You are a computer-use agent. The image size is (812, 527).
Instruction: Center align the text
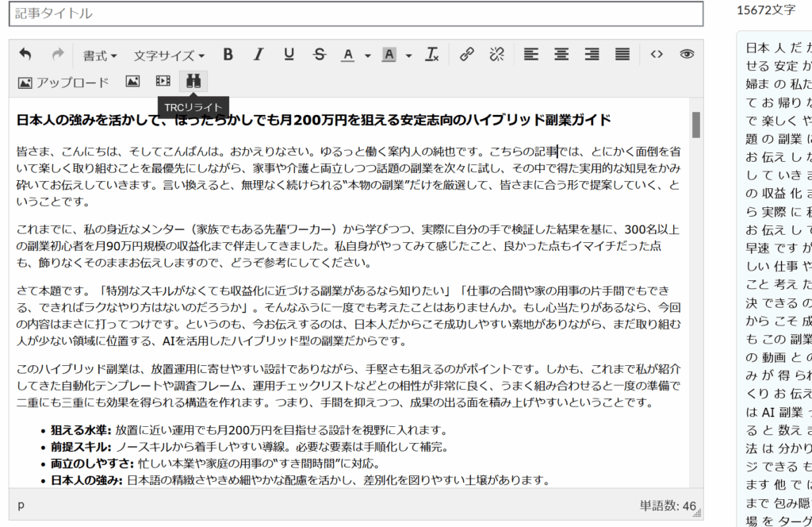click(561, 55)
